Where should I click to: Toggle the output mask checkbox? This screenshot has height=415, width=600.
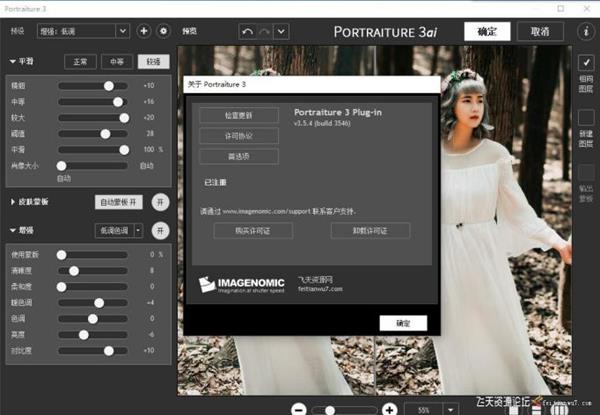pos(586,172)
